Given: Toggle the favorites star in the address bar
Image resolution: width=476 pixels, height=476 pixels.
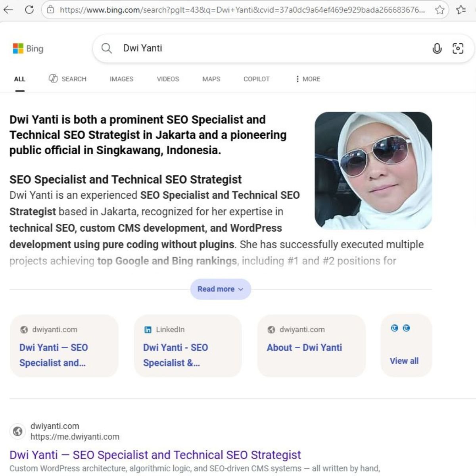Looking at the screenshot, I should tap(440, 10).
